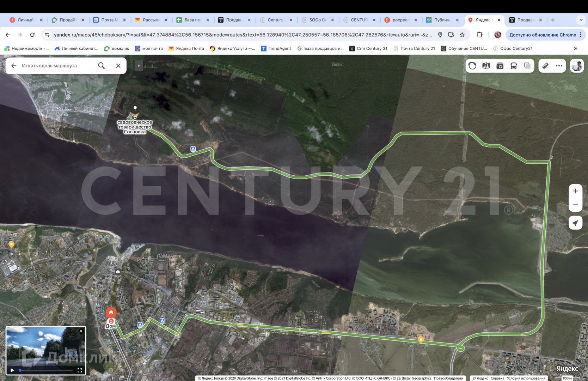Reload the current page
This screenshot has height=381, width=588.
coord(32,35)
